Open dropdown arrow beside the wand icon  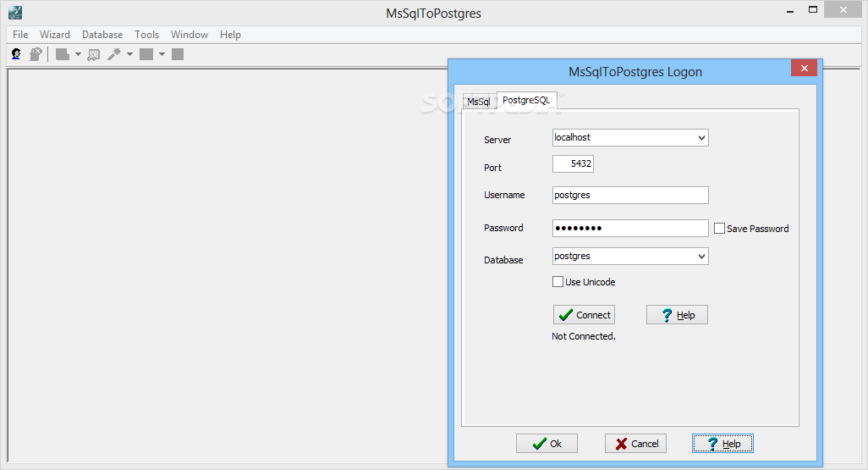pos(130,54)
